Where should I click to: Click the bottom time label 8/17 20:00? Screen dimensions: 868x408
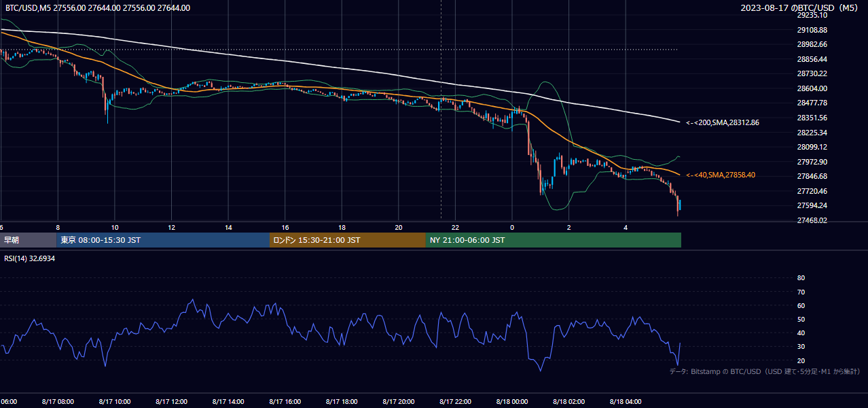coord(399,402)
